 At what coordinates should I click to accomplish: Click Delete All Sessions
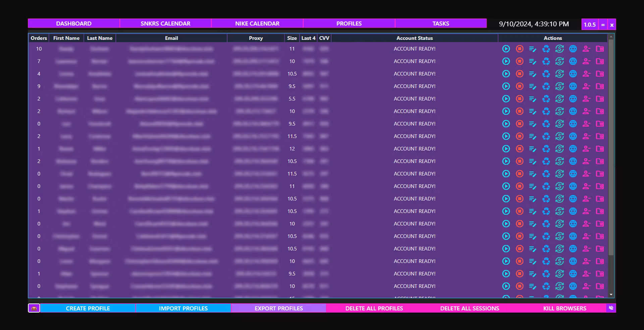(469, 308)
